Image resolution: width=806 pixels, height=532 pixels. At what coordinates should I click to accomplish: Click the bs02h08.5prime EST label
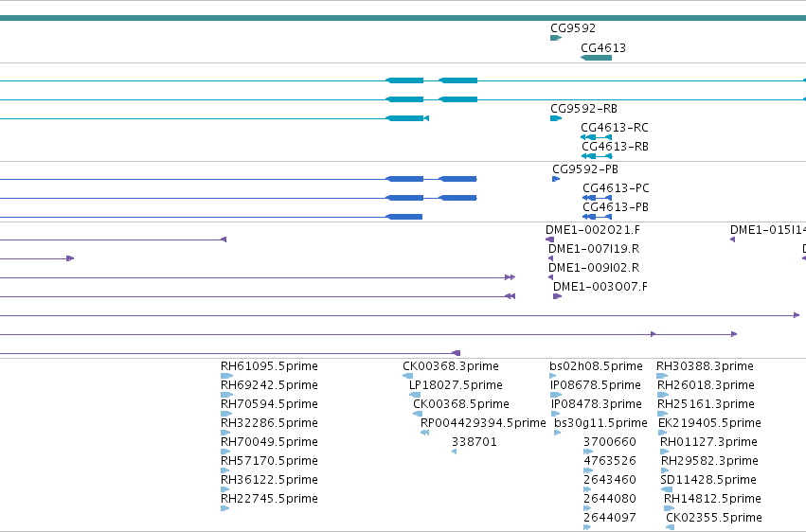pos(596,366)
